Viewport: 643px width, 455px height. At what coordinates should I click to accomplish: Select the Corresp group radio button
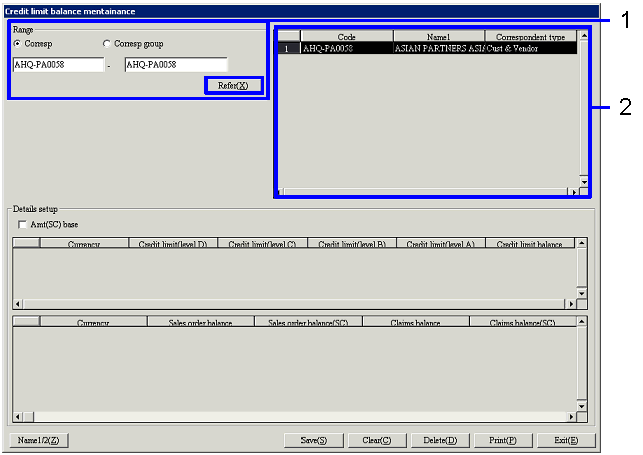107,43
